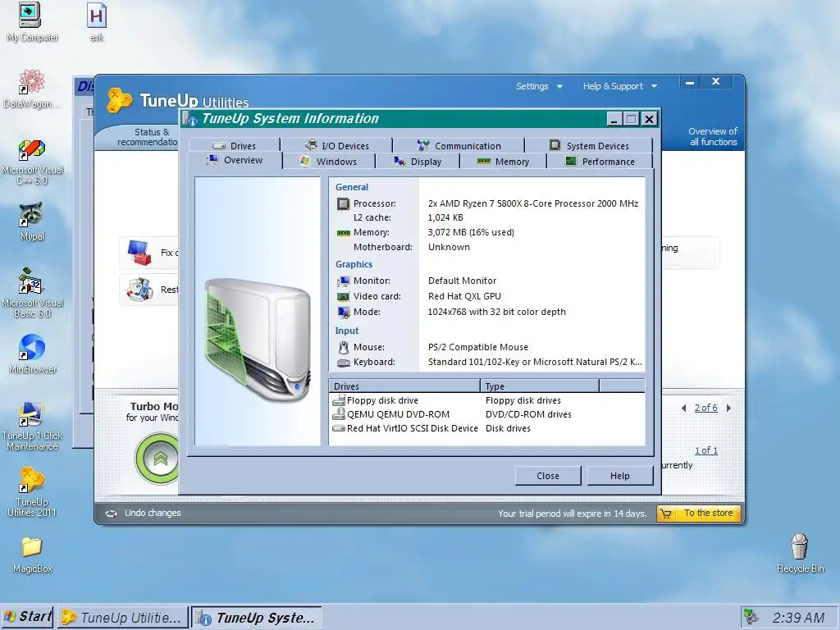Viewport: 840px width, 630px height.
Task: Click the Mode display icon
Action: pyautogui.click(x=344, y=312)
